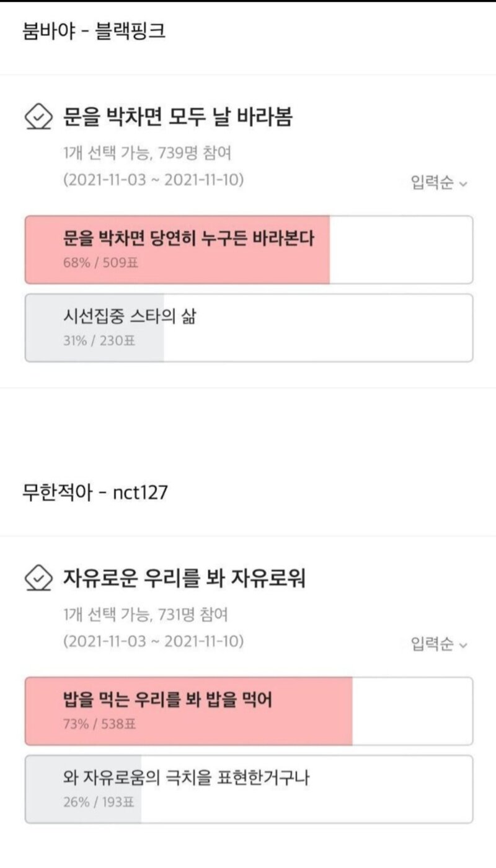Select option 밥을 먹는 우리를 봐 밥을 먹어
The height and width of the screenshot is (868, 496).
pos(249,711)
